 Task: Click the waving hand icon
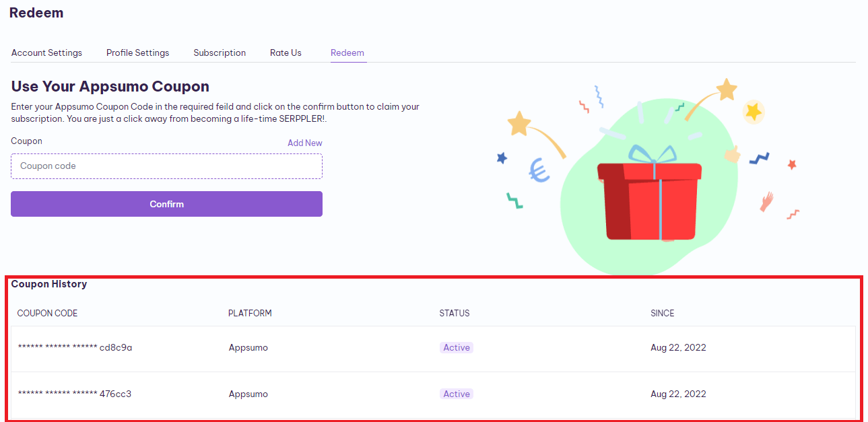[x=766, y=201]
